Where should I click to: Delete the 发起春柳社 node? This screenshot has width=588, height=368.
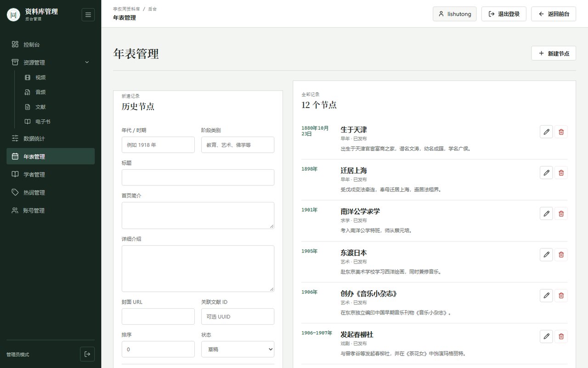[561, 337]
